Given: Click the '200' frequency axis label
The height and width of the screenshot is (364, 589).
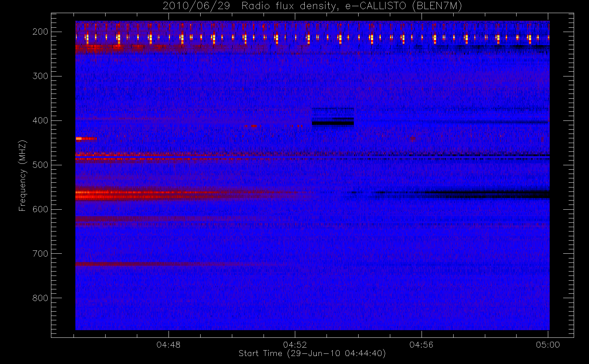Looking at the screenshot, I should click(40, 32).
